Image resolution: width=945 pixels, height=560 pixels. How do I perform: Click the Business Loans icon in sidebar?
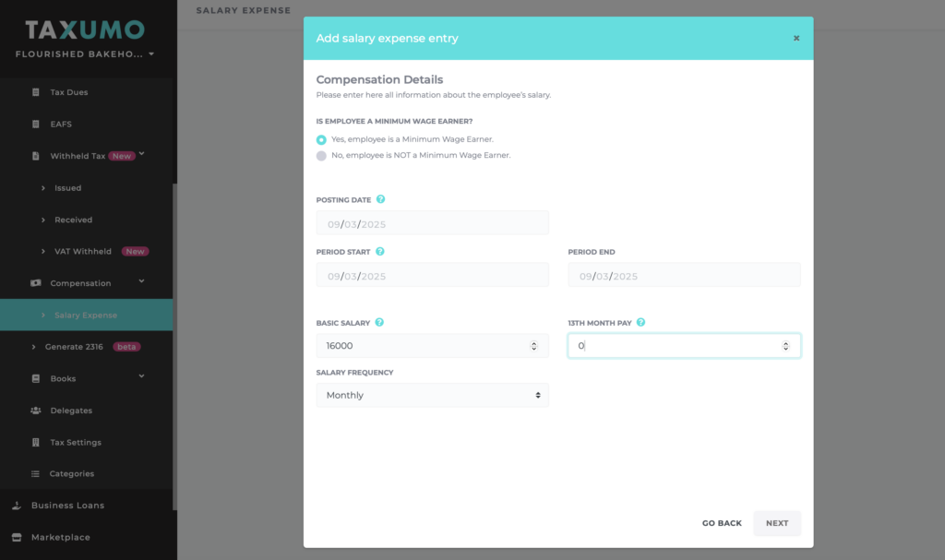(17, 506)
